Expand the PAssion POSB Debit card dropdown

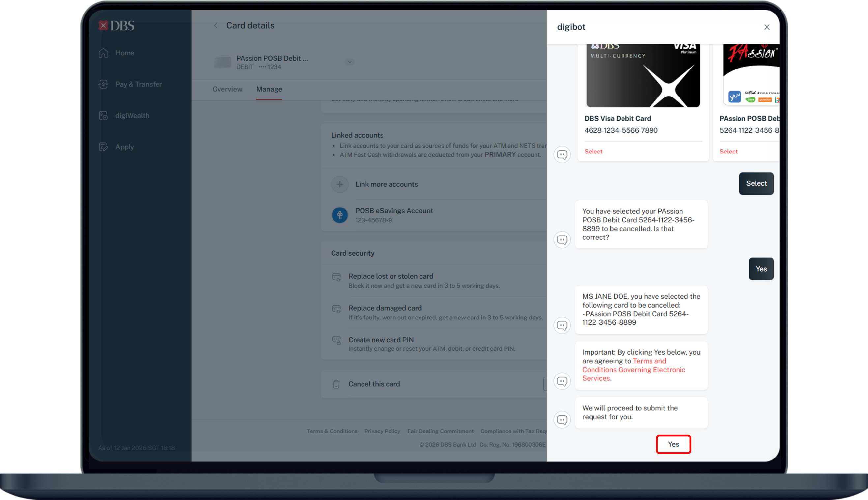350,62
